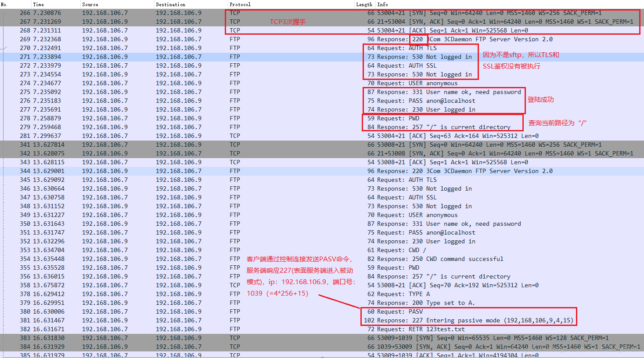The height and width of the screenshot is (358, 644).
Task: Select packet 269 Response 220 3Com 3CDaemon
Action: 322,39
